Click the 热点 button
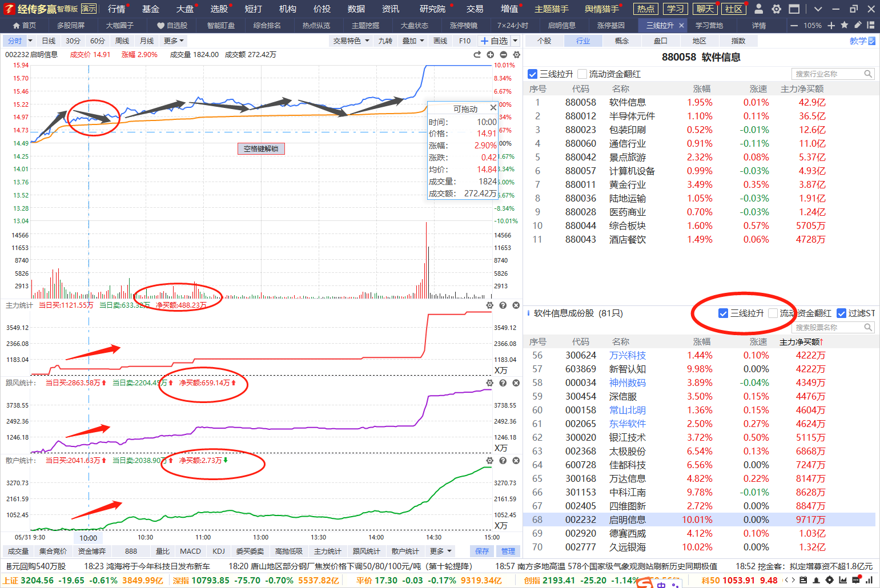The image size is (880, 588). 646,9
